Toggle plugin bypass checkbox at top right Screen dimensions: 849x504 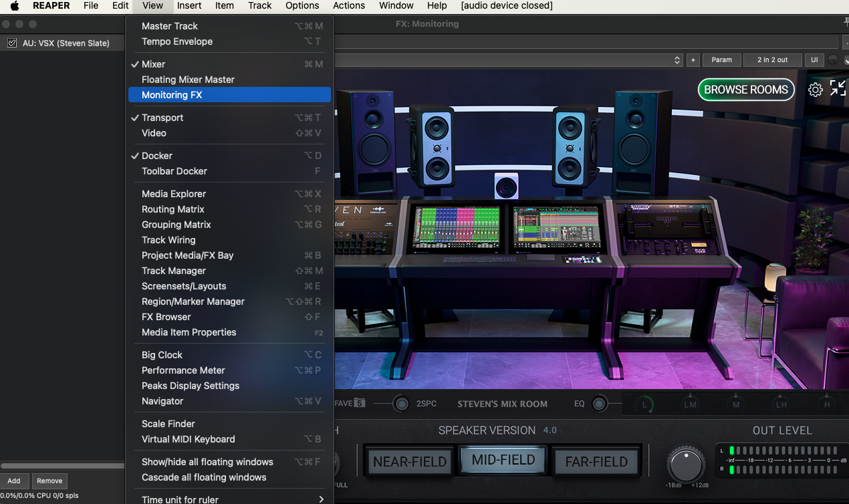[x=846, y=61]
